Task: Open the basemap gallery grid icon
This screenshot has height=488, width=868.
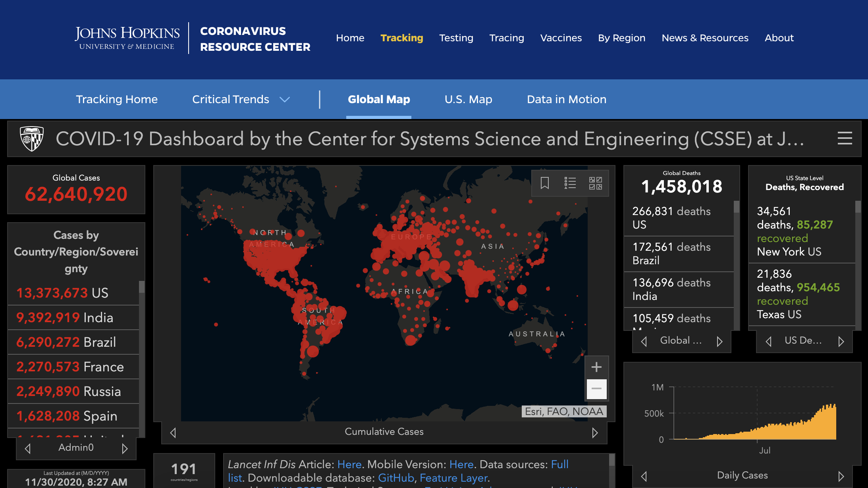Action: (x=595, y=183)
